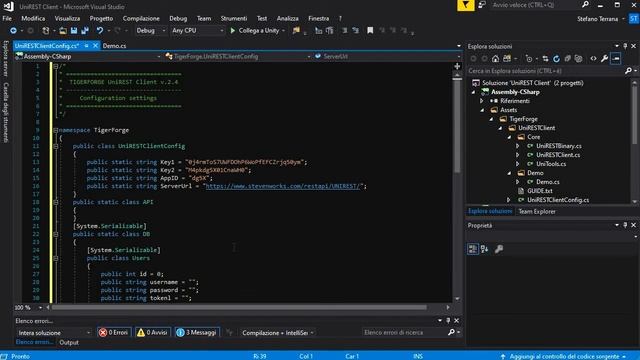Click the sync with active document icon
The image size is (640, 360).
545,59
